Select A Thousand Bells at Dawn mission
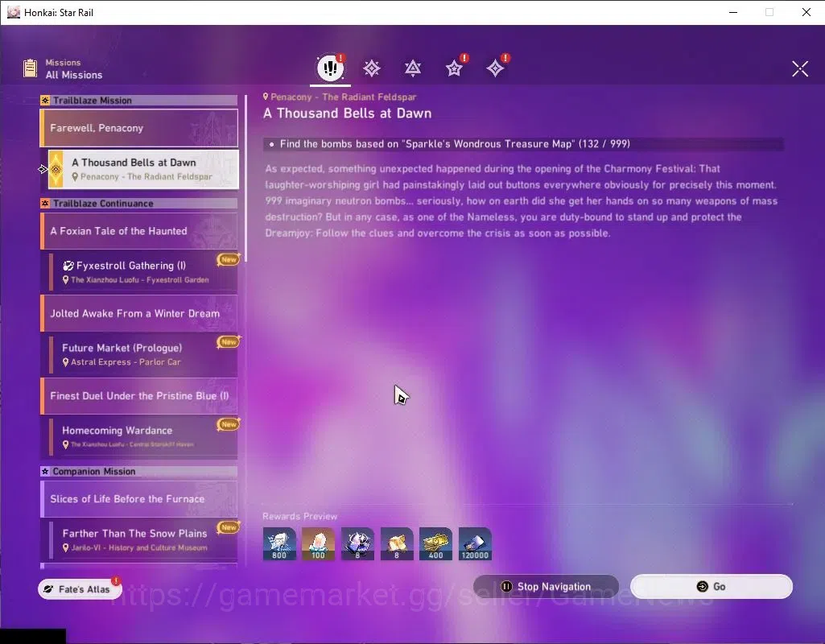 (143, 169)
